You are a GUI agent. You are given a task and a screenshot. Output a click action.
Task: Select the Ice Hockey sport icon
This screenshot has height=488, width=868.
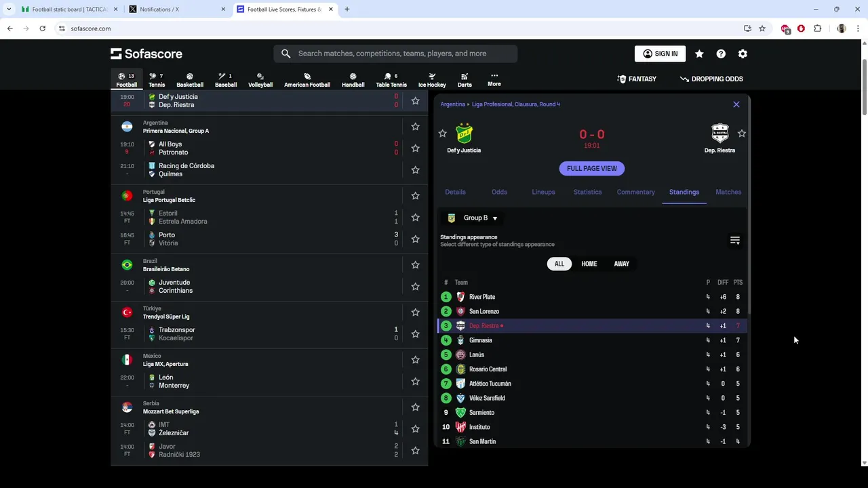tap(432, 80)
